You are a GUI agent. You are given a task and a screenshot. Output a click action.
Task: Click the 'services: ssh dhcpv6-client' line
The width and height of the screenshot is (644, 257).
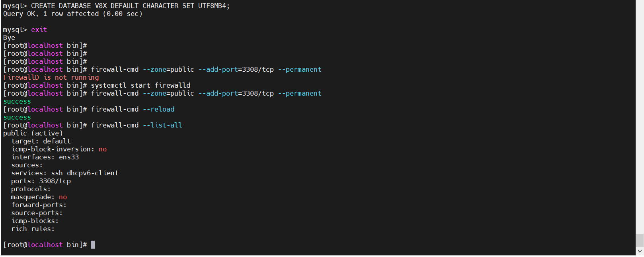(65, 173)
